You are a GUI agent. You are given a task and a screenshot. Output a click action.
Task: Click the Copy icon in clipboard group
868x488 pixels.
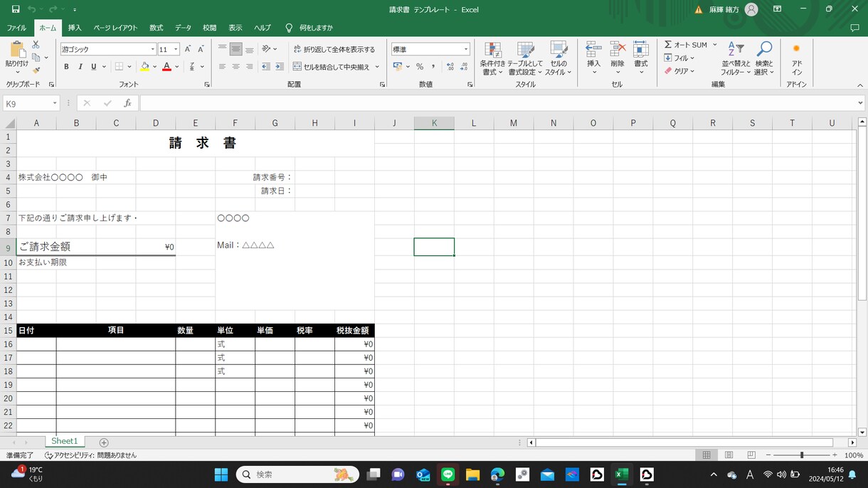36,58
